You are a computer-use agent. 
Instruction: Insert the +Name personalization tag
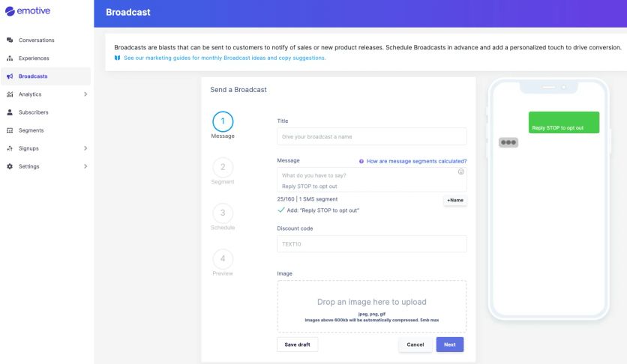(455, 200)
